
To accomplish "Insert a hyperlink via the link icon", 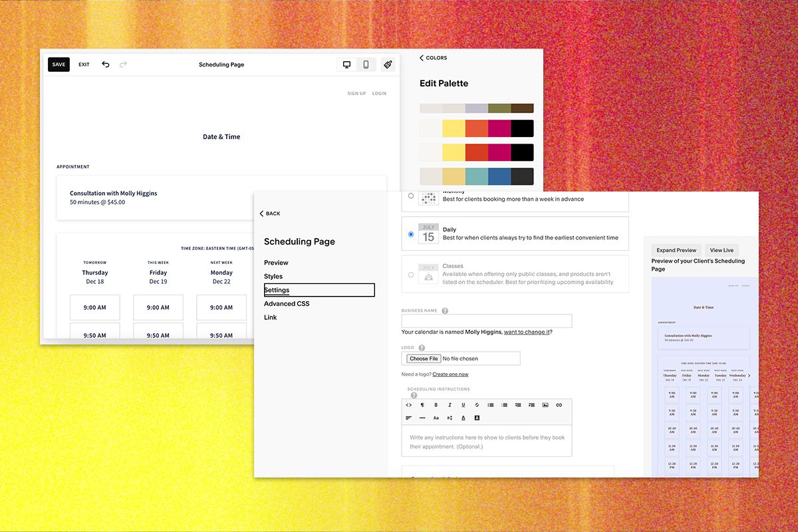I will (x=559, y=404).
